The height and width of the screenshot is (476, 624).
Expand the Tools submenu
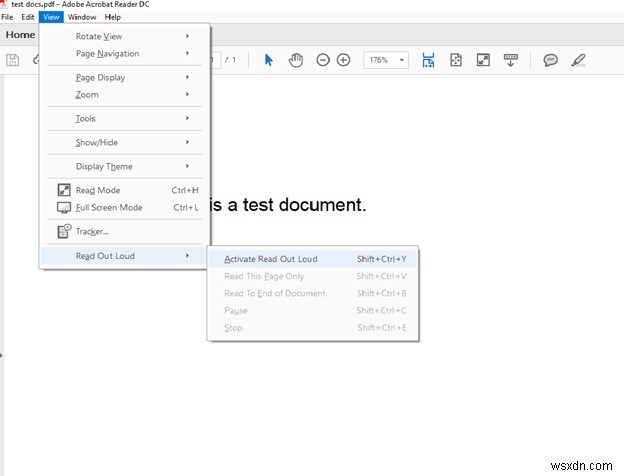[x=124, y=119]
